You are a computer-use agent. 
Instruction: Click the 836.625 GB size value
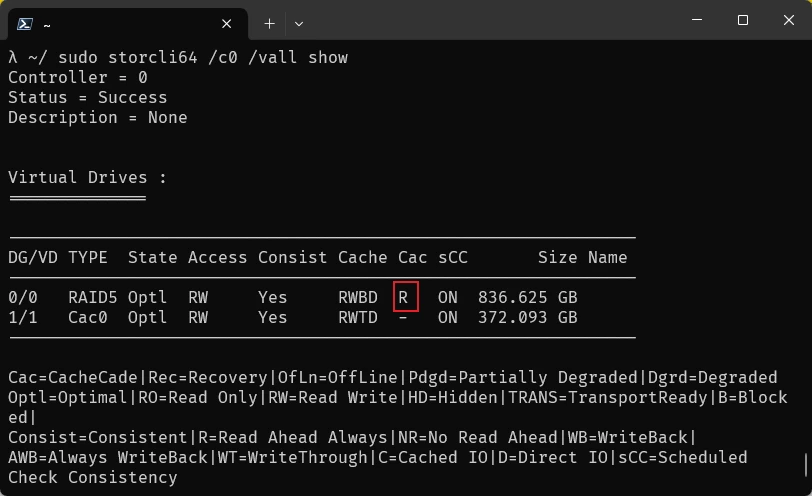coord(528,297)
